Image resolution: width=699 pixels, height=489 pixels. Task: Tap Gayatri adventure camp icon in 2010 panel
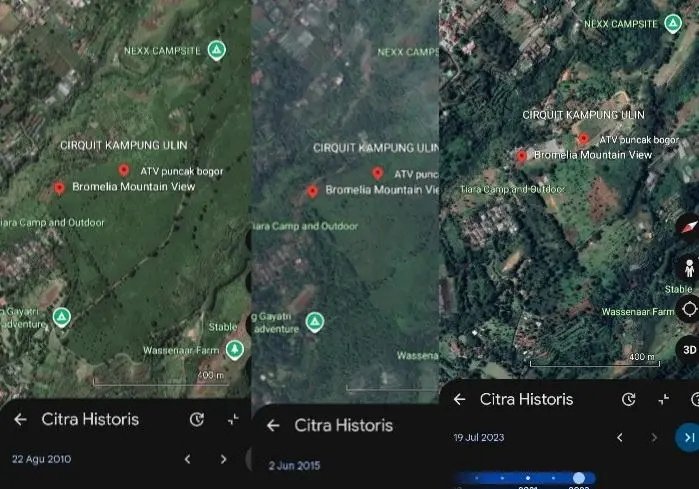point(62,317)
